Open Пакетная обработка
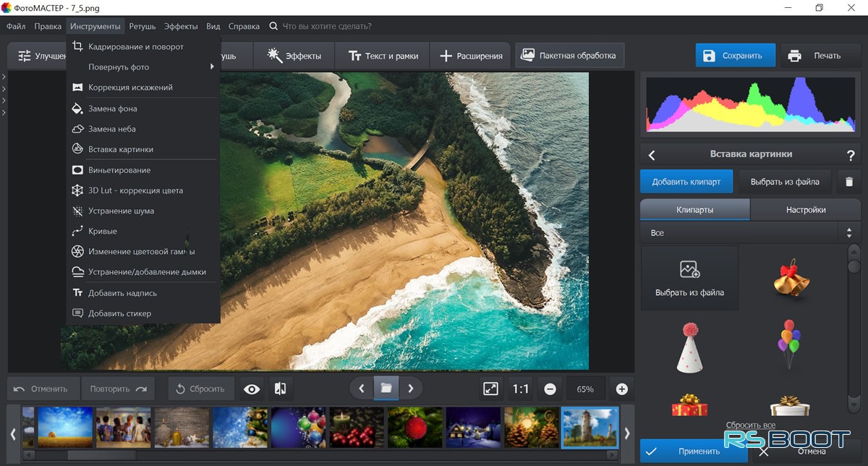 569,55
